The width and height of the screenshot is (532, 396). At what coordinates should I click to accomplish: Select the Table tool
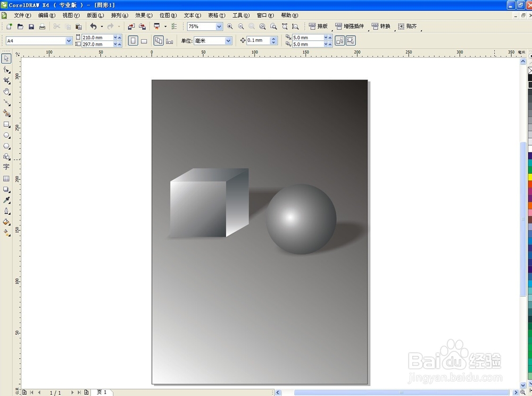pyautogui.click(x=6, y=179)
